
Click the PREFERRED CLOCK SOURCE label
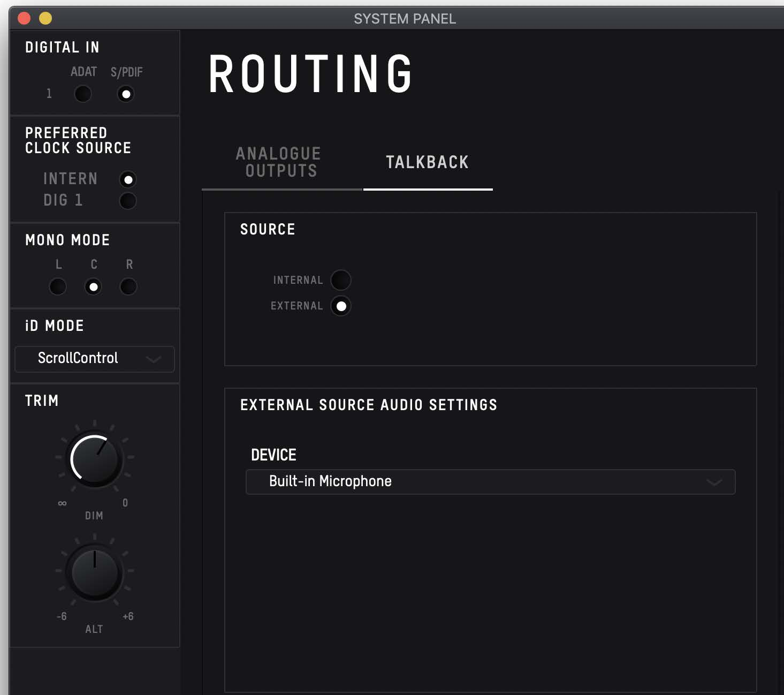click(x=78, y=140)
